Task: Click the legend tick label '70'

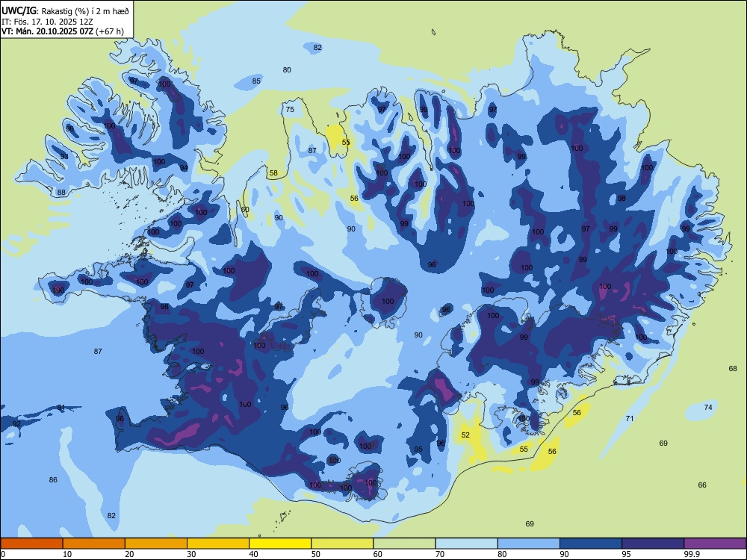Action: click(x=440, y=554)
